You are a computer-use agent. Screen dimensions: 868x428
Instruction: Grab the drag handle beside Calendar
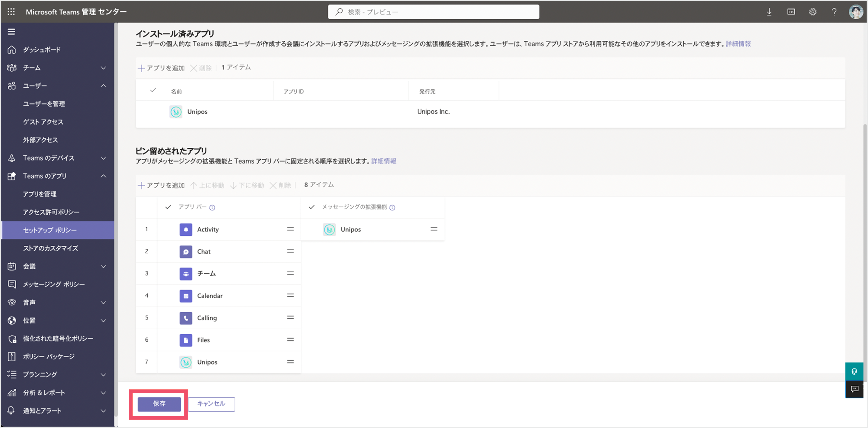pyautogui.click(x=290, y=295)
